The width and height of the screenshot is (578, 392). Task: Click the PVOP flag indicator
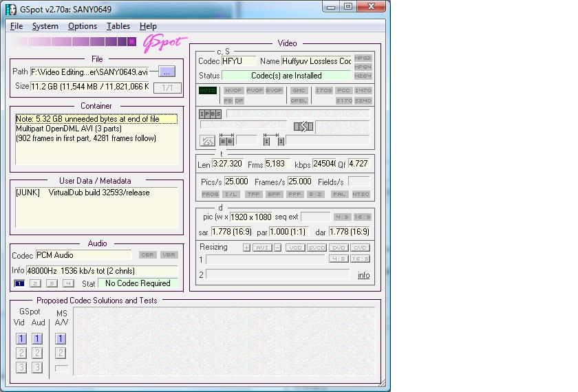pos(255,90)
